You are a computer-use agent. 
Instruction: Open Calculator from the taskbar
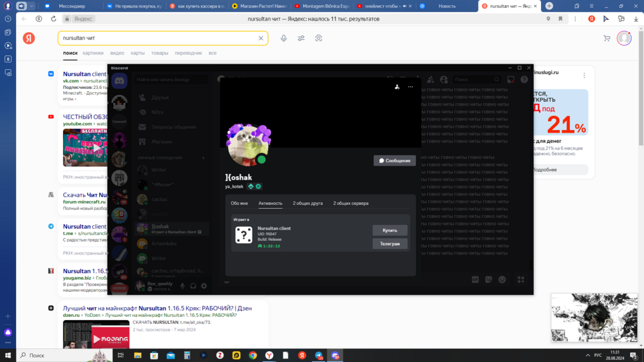(x=187, y=356)
